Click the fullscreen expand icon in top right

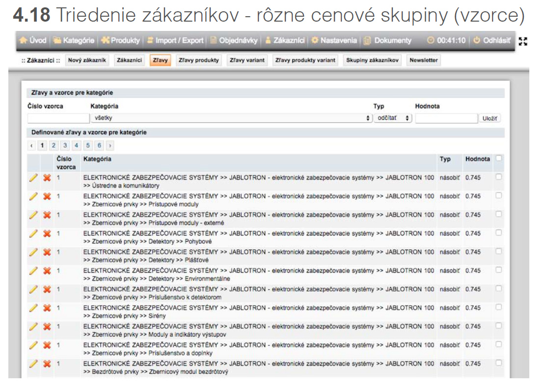click(523, 41)
